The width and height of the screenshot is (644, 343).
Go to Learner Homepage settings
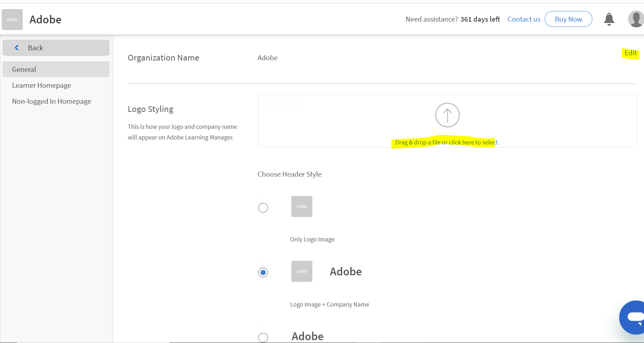41,85
